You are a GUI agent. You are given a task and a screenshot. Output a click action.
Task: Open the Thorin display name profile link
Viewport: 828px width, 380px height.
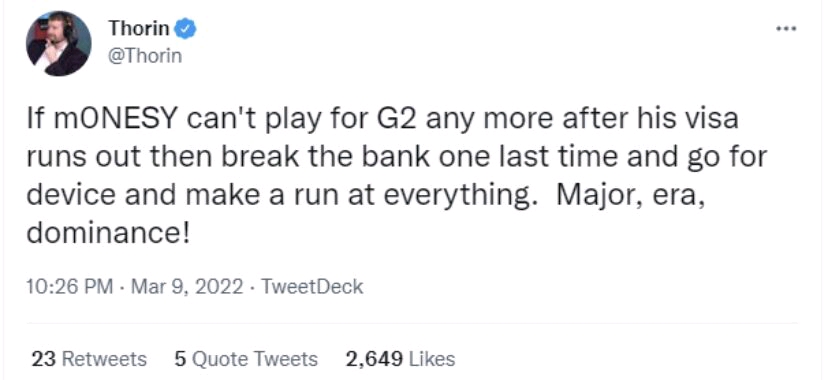(139, 28)
